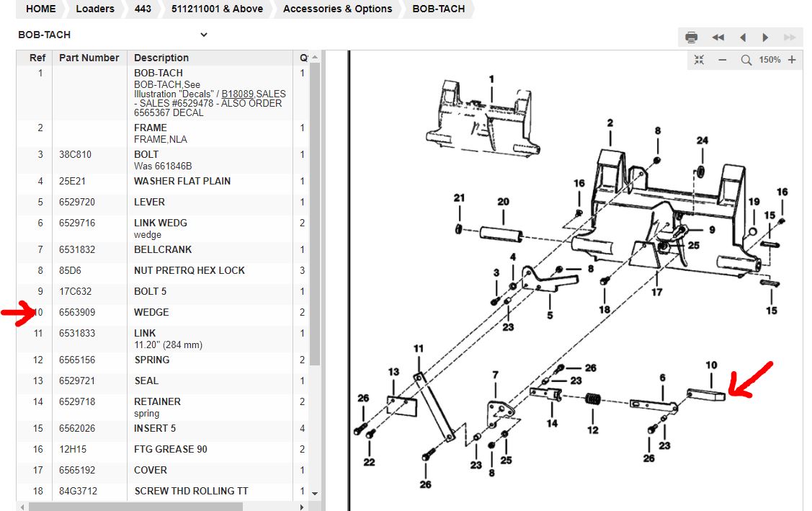
Task: Fit diagram to window
Action: coord(699,60)
